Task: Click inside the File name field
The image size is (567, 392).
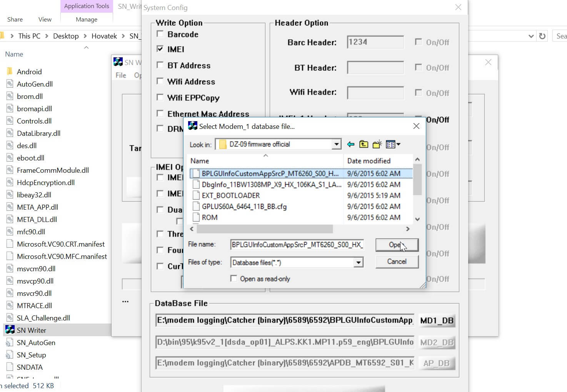Action: pos(296,245)
